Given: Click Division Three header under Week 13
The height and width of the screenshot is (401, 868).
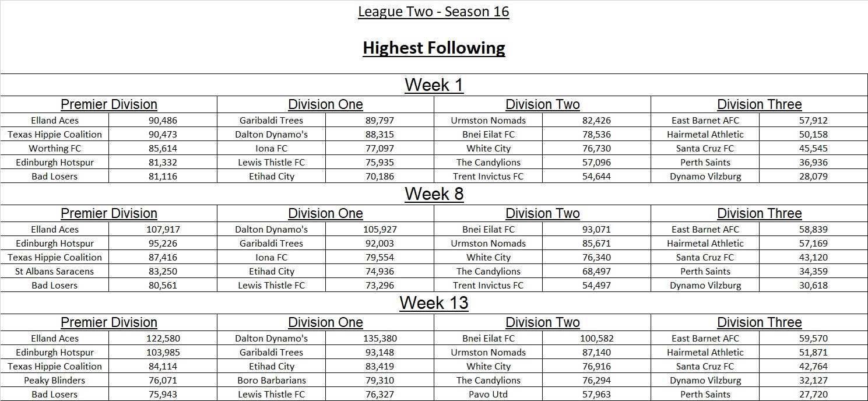Looking at the screenshot, I should click(759, 323).
